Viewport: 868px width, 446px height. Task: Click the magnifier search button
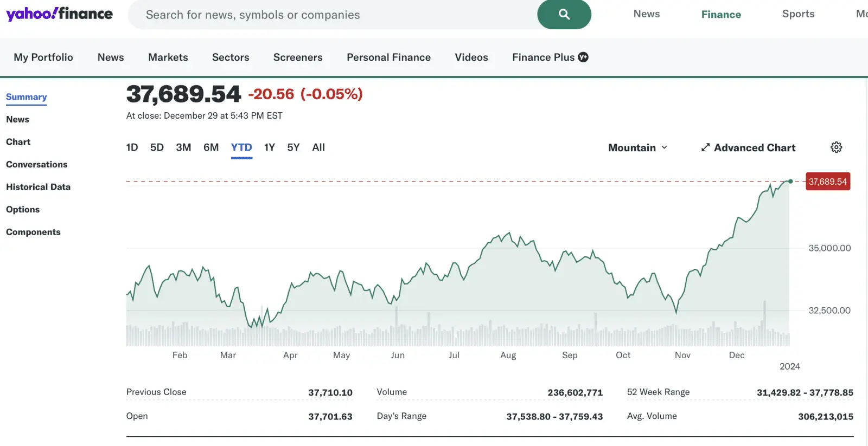tap(564, 15)
